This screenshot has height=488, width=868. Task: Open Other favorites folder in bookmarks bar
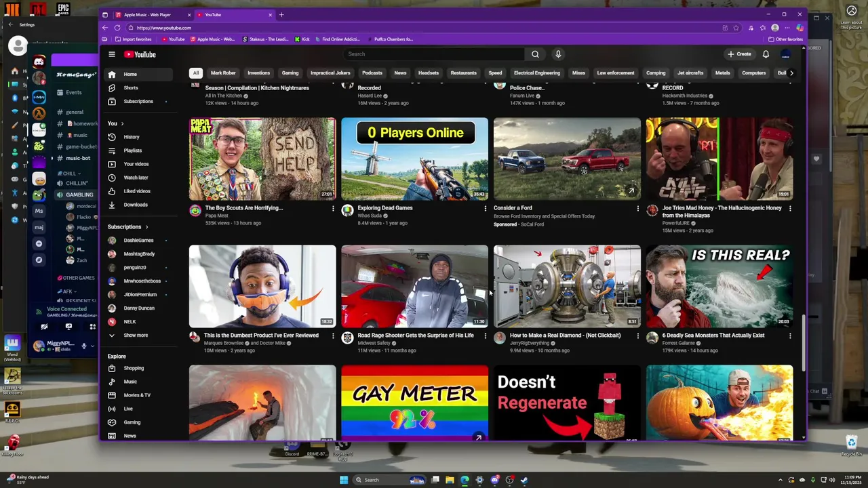coord(786,39)
